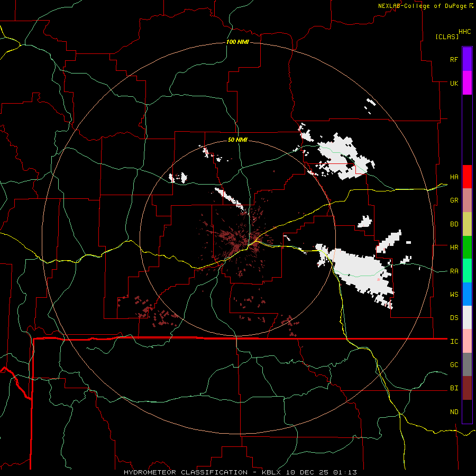Click the HYDROMETEOR CLASSIFICATION title text
This screenshot has height=476, width=476.
click(186, 472)
